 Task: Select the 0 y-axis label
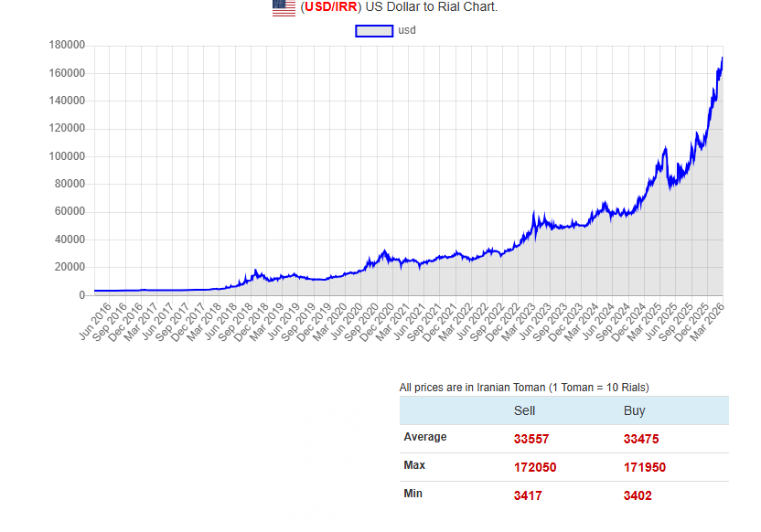tap(82, 295)
